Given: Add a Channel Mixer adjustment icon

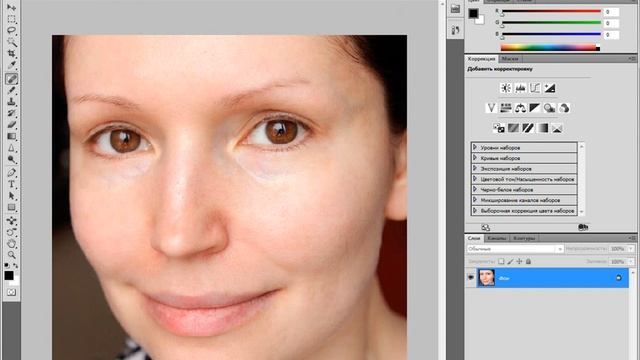Looking at the screenshot, I should 564,108.
